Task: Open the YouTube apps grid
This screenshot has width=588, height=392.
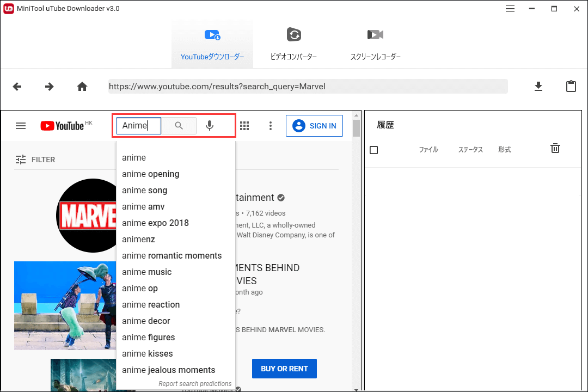Action: pos(244,126)
